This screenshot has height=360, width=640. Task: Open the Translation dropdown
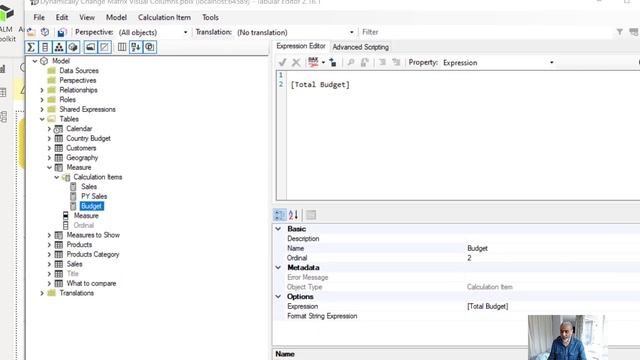[x=351, y=32]
